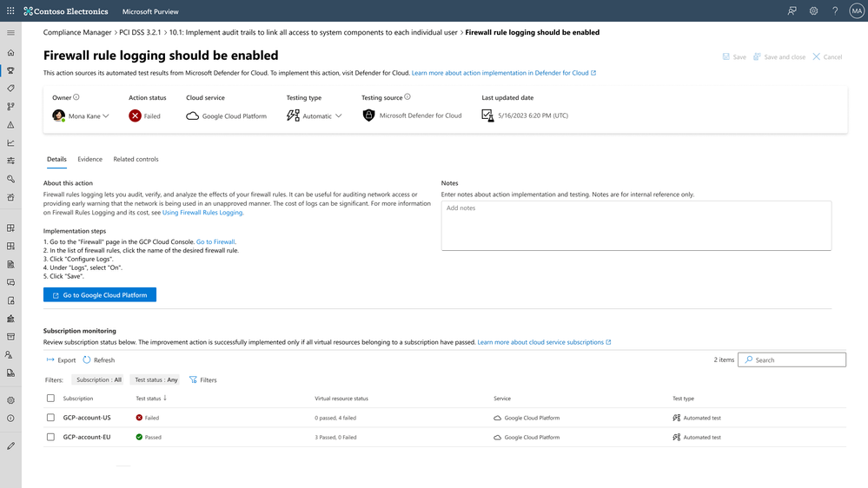Open the MA account avatar
The height and width of the screenshot is (488, 868).
(x=857, y=11)
